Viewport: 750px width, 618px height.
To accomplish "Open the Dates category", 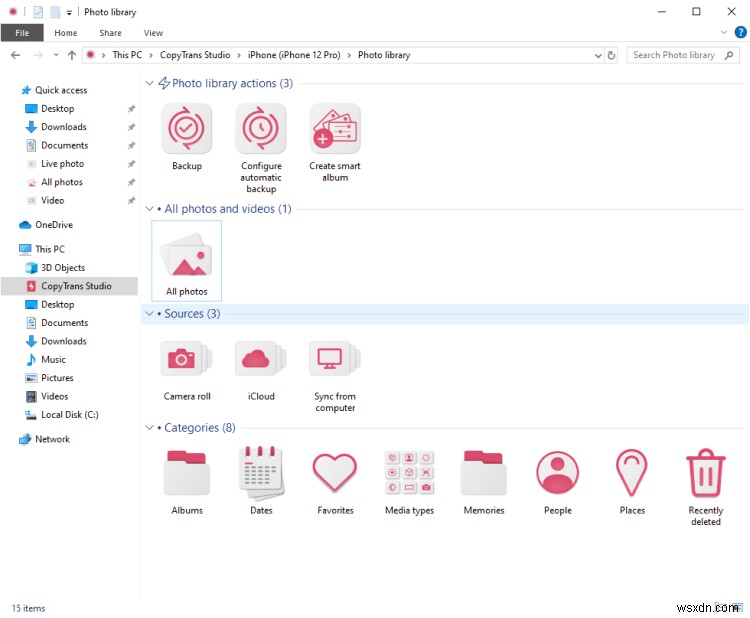I will 261,472.
